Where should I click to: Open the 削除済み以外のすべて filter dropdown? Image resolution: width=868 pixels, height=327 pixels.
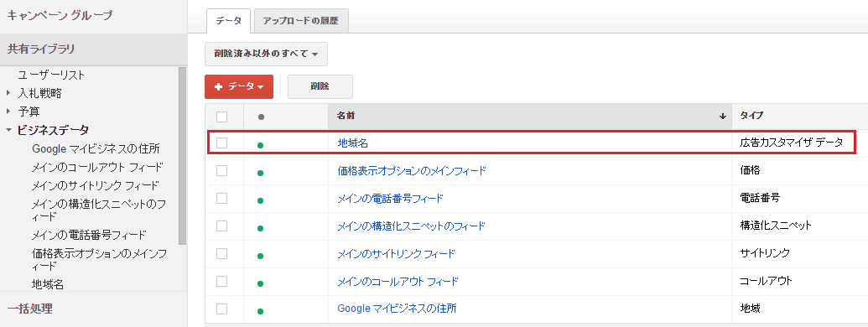pos(266,54)
